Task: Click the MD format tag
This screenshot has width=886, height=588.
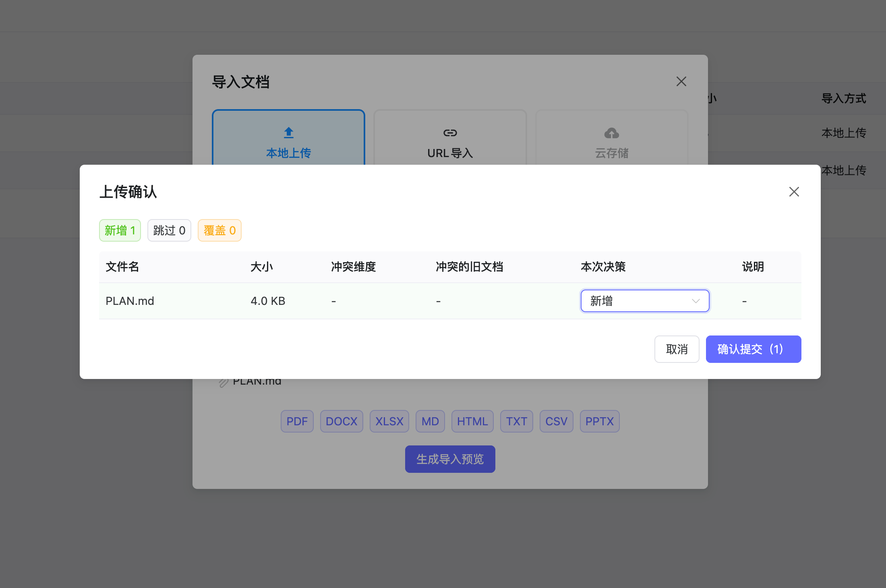Action: pyautogui.click(x=430, y=421)
